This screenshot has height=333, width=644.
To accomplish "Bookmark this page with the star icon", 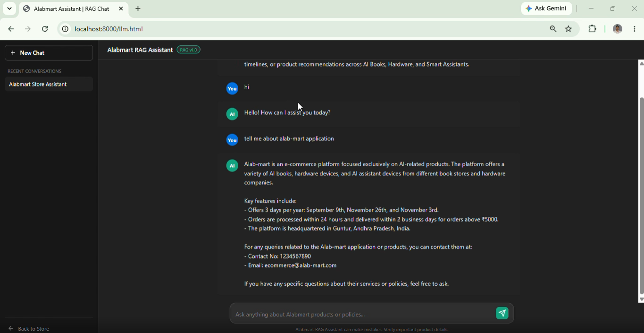I will point(569,29).
